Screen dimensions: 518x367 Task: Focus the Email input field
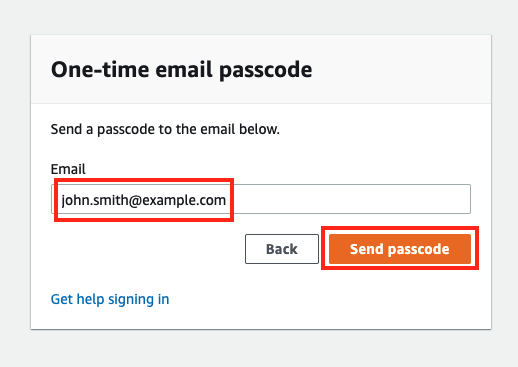(x=261, y=199)
